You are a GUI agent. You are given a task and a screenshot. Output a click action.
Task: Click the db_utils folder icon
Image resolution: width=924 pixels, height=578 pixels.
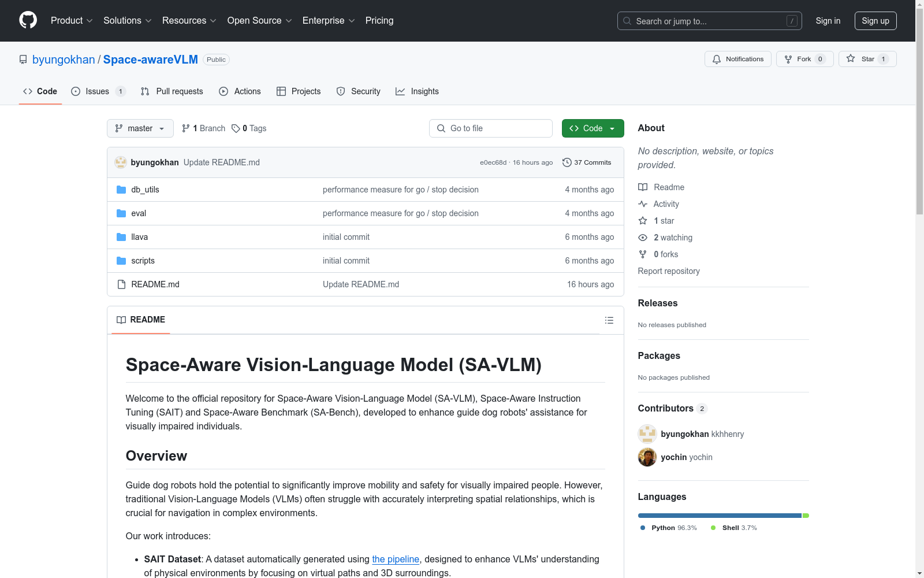(121, 190)
